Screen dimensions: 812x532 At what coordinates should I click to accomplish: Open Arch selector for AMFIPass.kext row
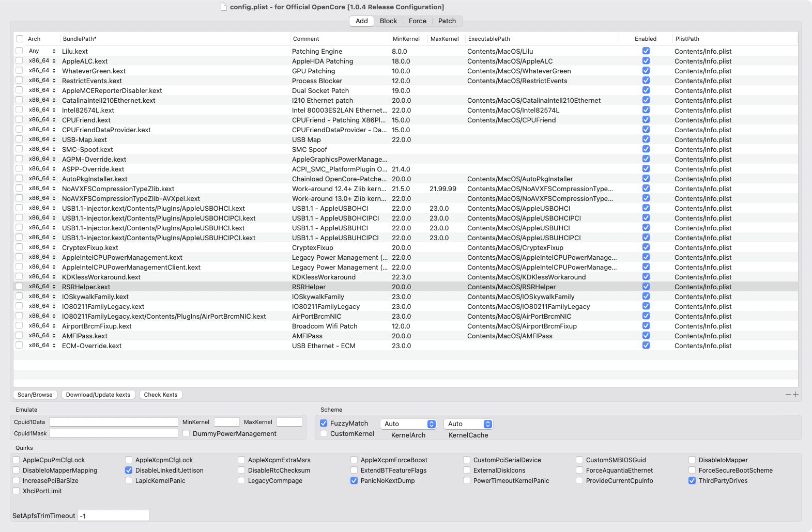click(42, 336)
